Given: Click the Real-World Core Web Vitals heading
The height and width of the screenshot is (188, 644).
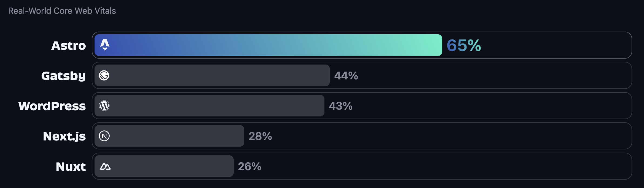Looking at the screenshot, I should click(62, 11).
